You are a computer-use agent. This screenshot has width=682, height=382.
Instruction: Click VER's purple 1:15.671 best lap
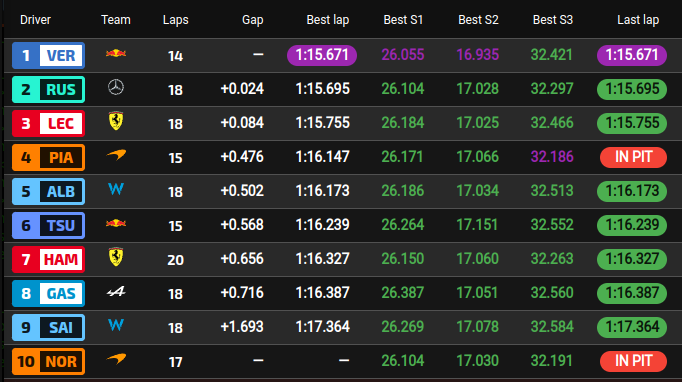[x=322, y=55]
